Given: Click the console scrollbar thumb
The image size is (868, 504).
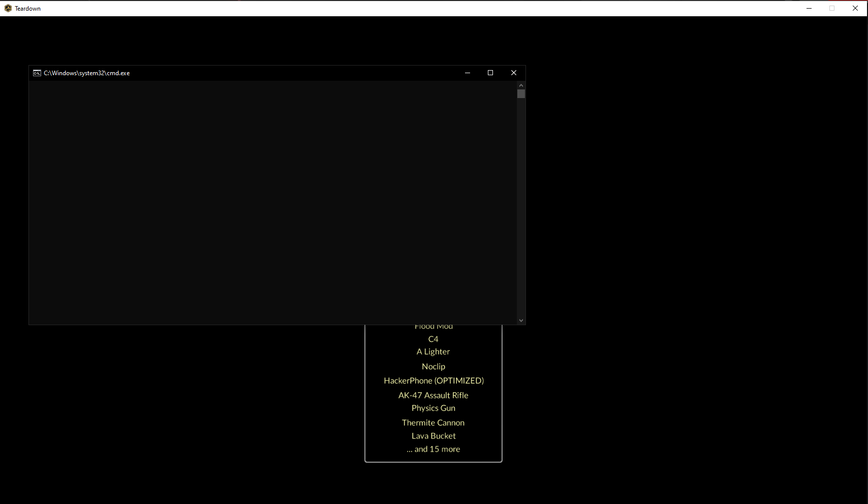Looking at the screenshot, I should point(521,93).
